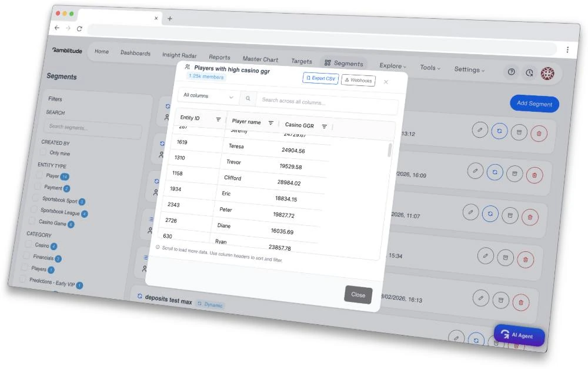Switch to the Insight Radar tab
The image size is (588, 369).
pyautogui.click(x=179, y=55)
